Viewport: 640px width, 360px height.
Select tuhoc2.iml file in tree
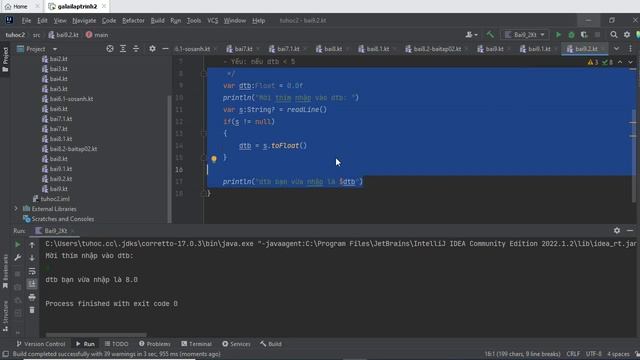[x=51, y=199]
